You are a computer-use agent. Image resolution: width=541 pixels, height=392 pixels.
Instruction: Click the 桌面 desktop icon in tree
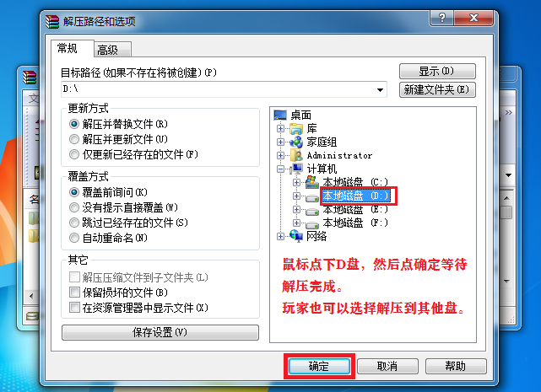coord(280,115)
